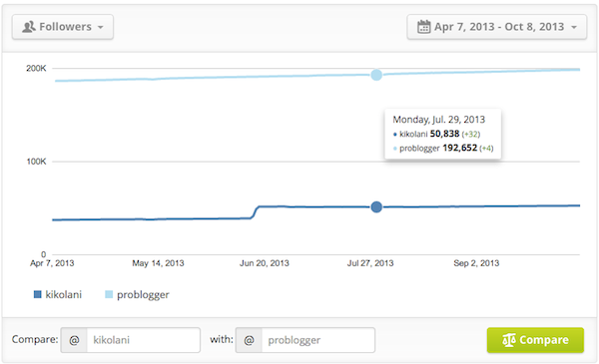Click the caret arrow beside Followers
Viewport: 599px width, 364px height.
coord(101,28)
